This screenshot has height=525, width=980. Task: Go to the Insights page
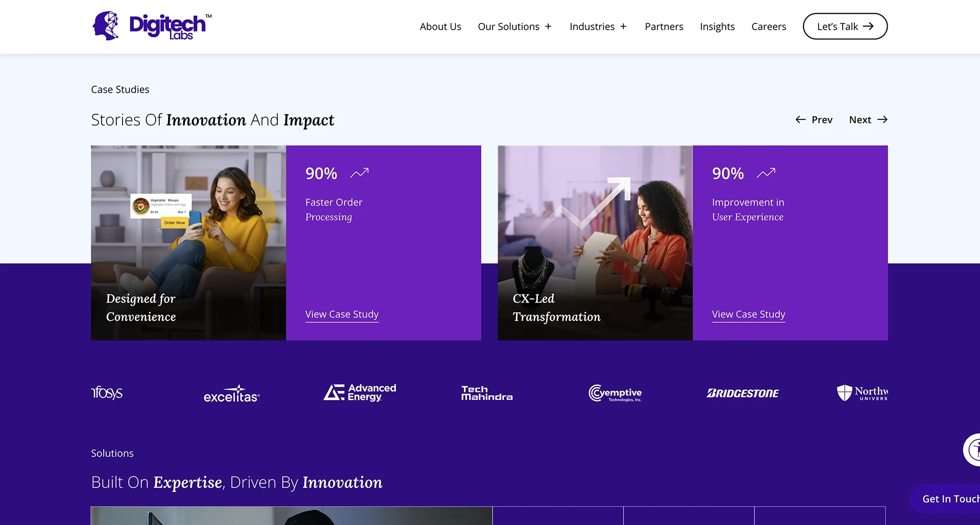point(717,27)
